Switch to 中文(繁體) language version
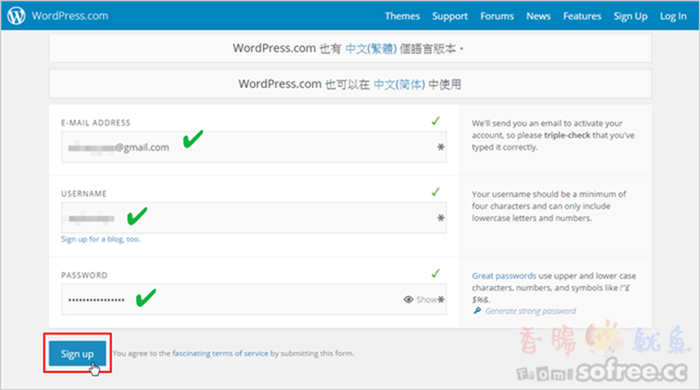The height and width of the screenshot is (390, 700). click(371, 49)
